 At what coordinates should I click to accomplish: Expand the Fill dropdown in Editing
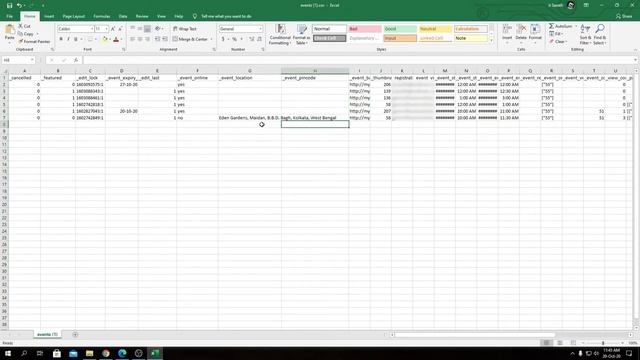point(562,34)
